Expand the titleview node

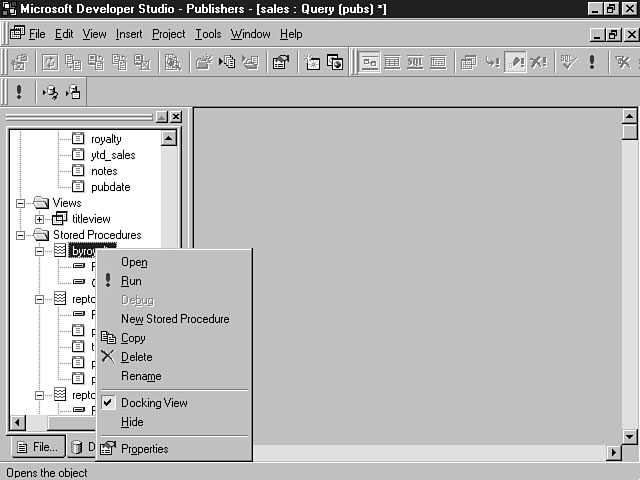coord(40,219)
